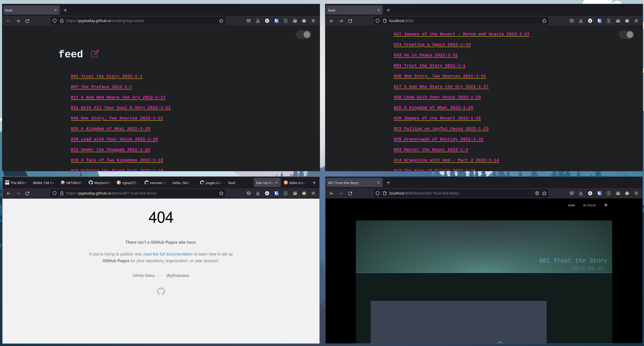Click the read the full documentation link
This screenshot has height=346, width=644.
(x=168, y=254)
